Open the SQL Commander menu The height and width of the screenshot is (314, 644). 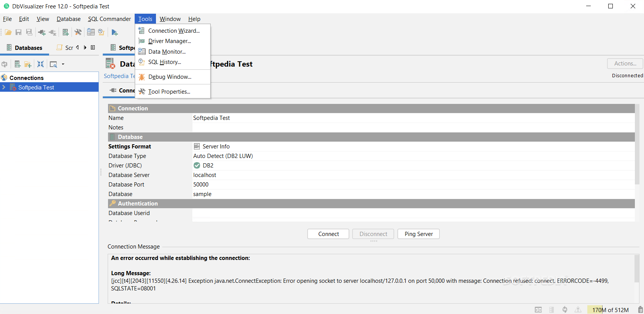109,19
